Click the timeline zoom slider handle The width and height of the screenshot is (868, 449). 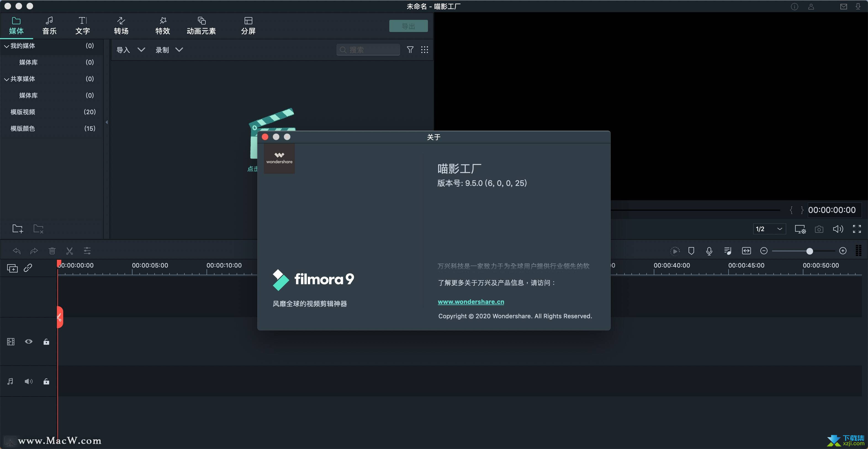point(809,251)
